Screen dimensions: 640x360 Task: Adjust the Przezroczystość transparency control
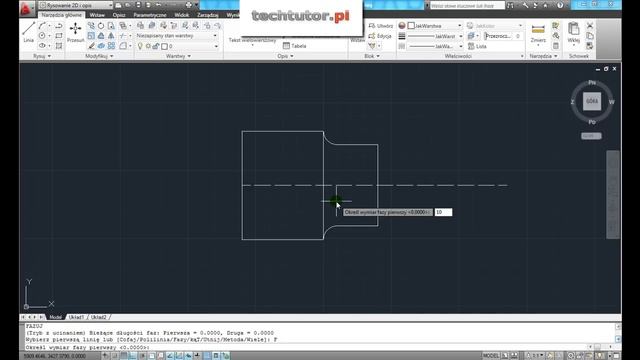[x=503, y=36]
